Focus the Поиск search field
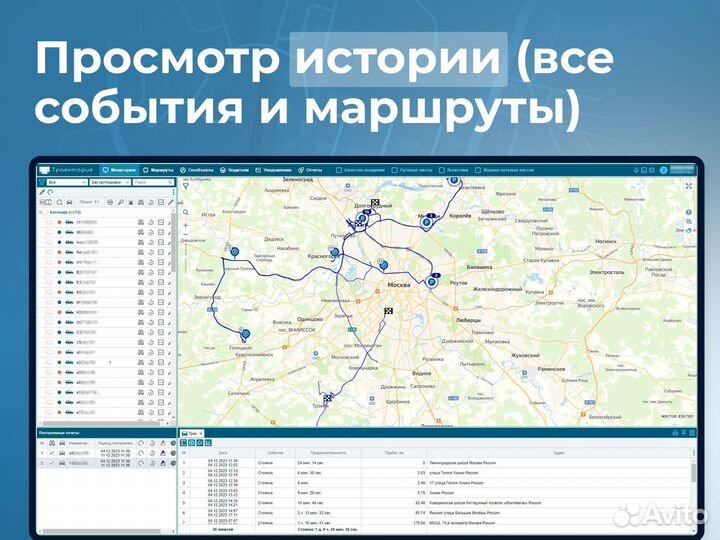 [153, 182]
